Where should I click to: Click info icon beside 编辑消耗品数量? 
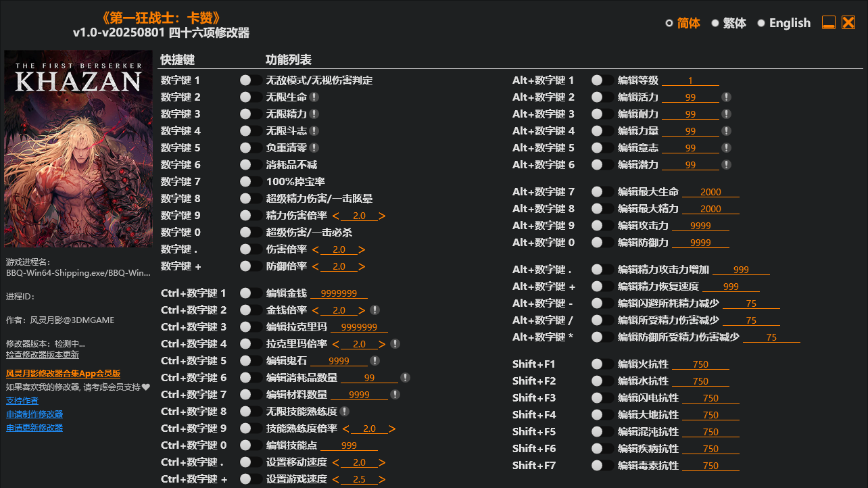pyautogui.click(x=405, y=378)
